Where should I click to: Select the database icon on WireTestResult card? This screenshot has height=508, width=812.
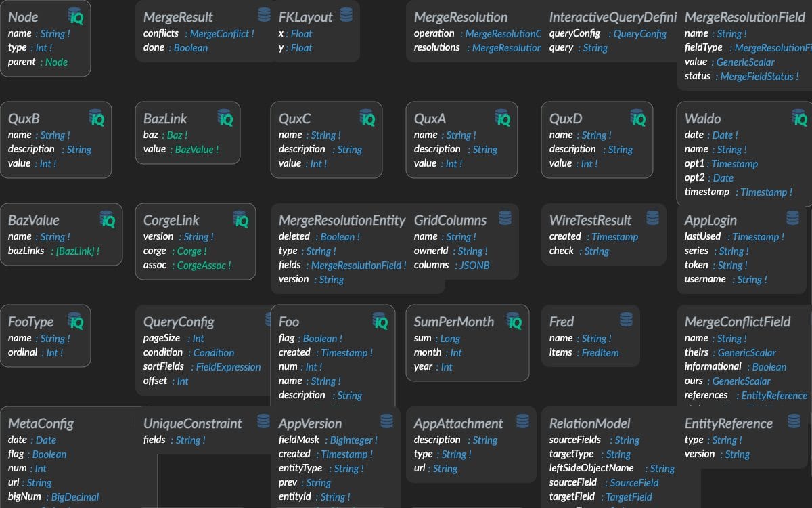[652, 217]
